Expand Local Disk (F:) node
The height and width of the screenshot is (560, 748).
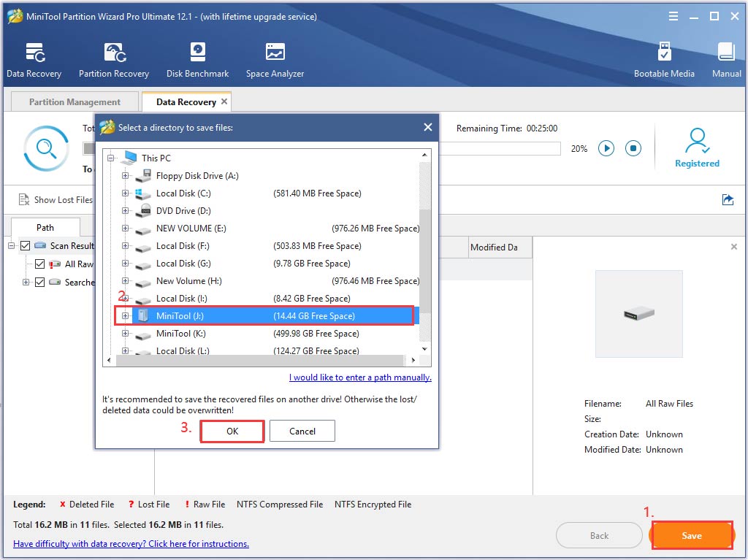125,246
